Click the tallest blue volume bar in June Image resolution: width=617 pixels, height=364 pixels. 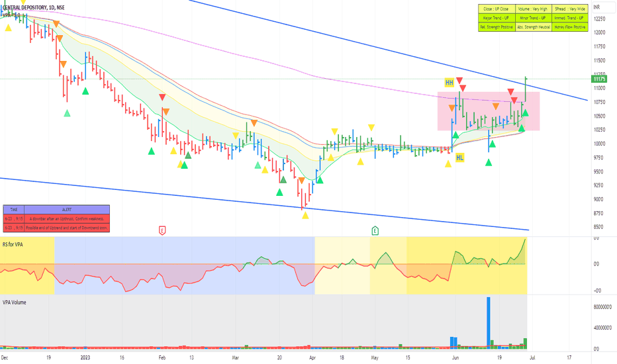(x=489, y=323)
